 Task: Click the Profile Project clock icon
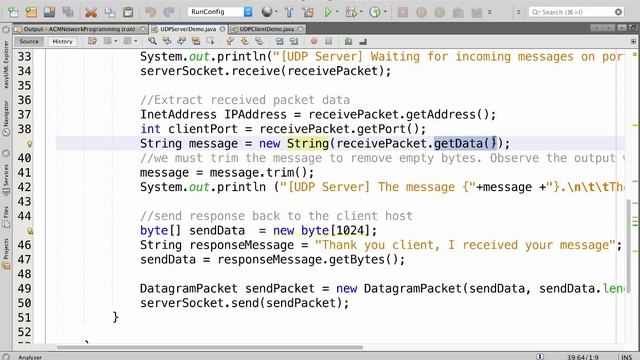coord(375,12)
